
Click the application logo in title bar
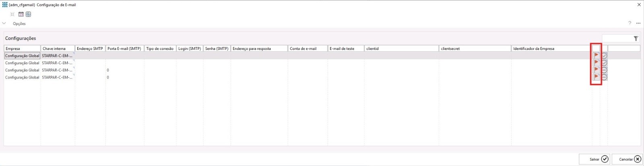point(5,5)
